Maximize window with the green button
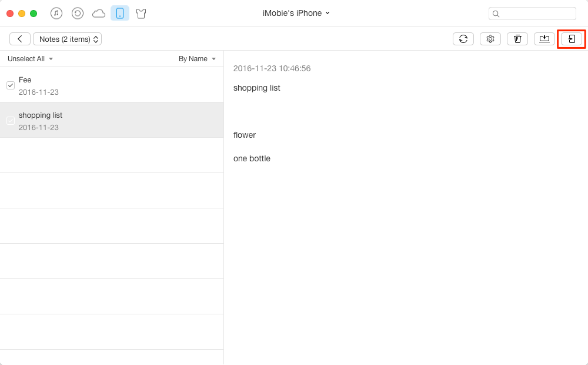The height and width of the screenshot is (365, 588). pyautogui.click(x=34, y=14)
